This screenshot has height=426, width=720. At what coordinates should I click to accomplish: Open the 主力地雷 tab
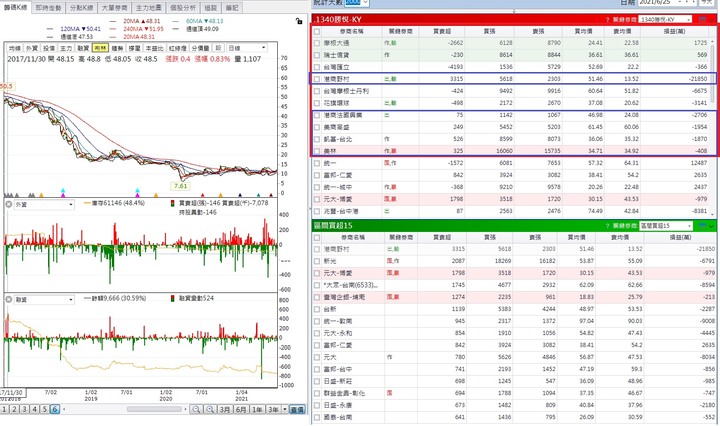[x=149, y=7]
